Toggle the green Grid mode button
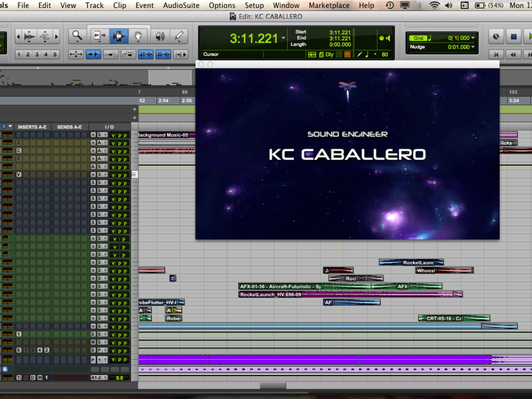 pyautogui.click(x=418, y=38)
